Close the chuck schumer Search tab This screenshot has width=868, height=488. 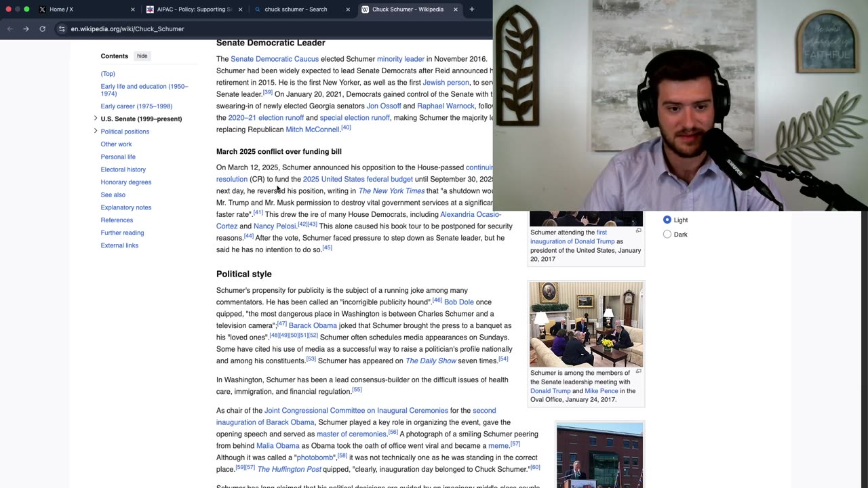pos(348,9)
